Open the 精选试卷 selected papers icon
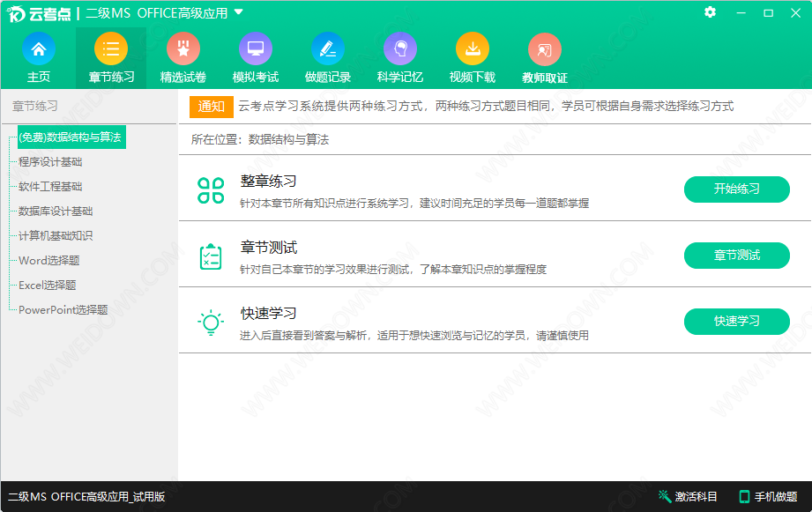This screenshot has width=812, height=512. [183, 49]
